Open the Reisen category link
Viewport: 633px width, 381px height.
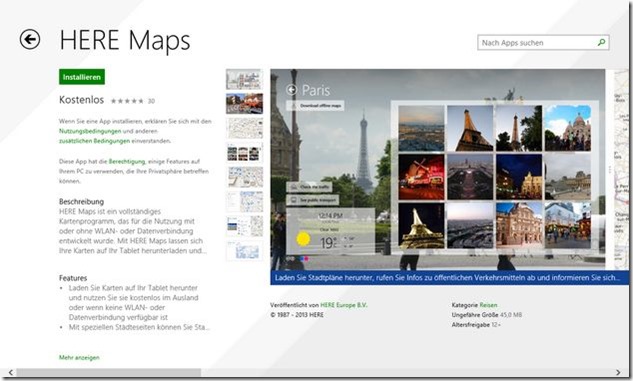pos(488,305)
